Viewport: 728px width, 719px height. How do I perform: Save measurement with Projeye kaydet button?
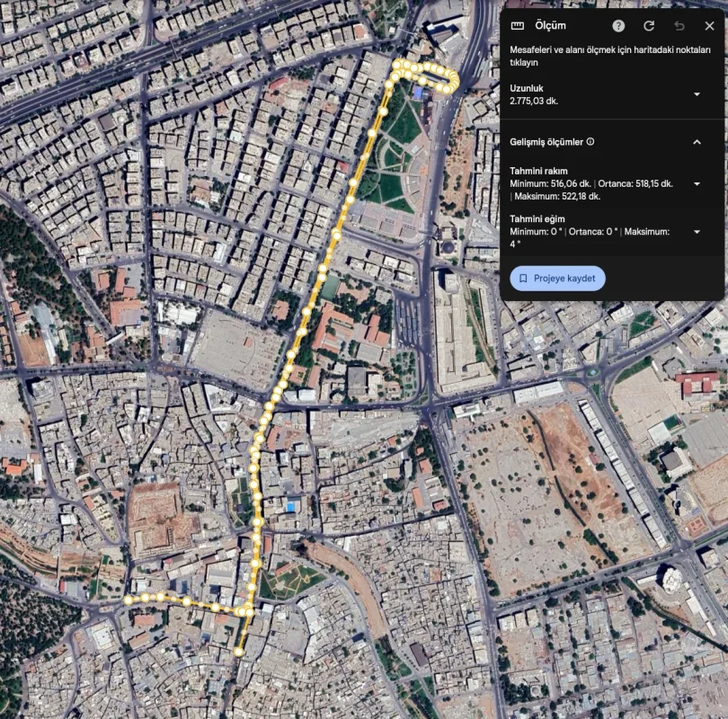tap(557, 279)
